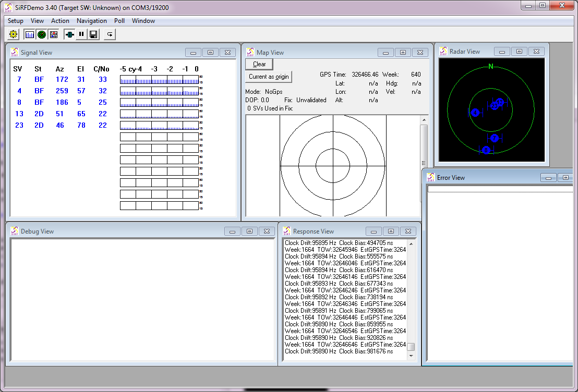Viewport: 578px width, 392px height.
Task: Click the Response View scrollbar up arrow
Action: click(x=411, y=244)
